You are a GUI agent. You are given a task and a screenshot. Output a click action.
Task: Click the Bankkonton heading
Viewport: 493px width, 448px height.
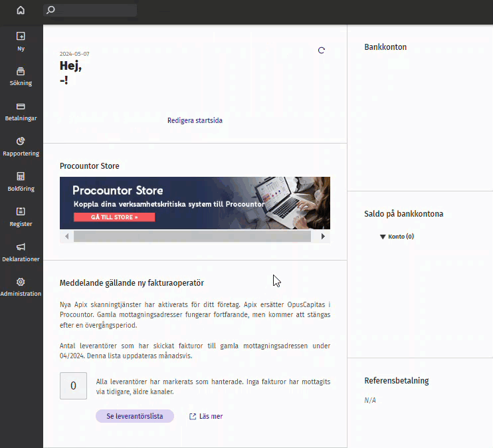tap(385, 47)
